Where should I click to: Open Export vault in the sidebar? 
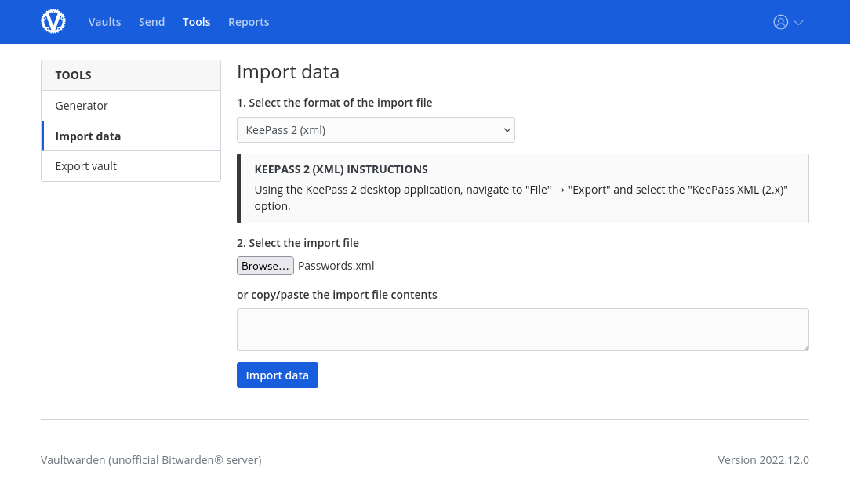(131, 166)
